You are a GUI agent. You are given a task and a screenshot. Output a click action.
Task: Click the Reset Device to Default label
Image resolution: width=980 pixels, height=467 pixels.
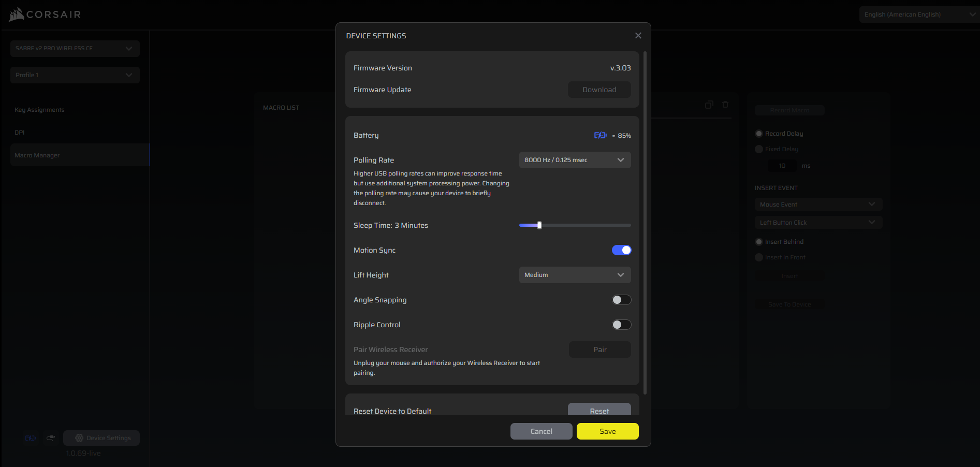392,411
